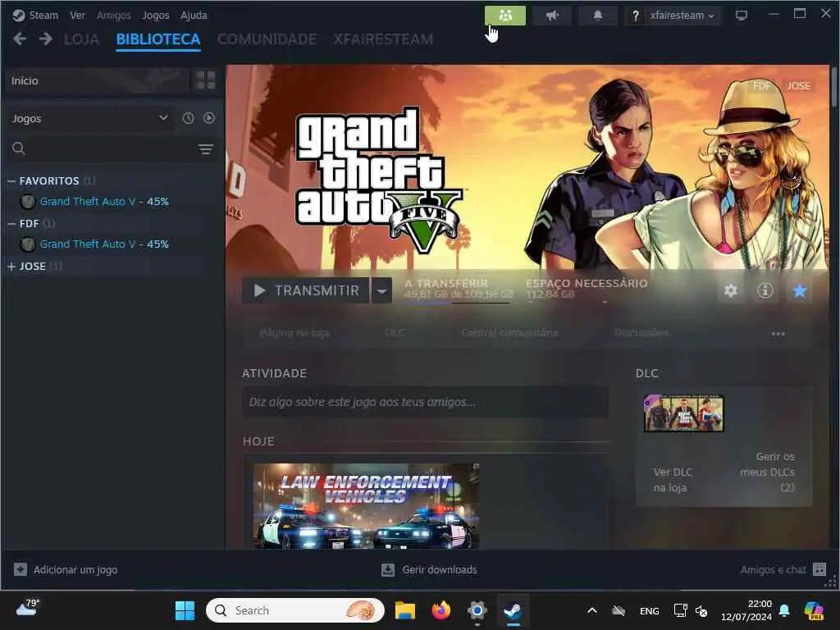The width and height of the screenshot is (840, 630).
Task: Open Página na loja link
Action: pyautogui.click(x=294, y=333)
